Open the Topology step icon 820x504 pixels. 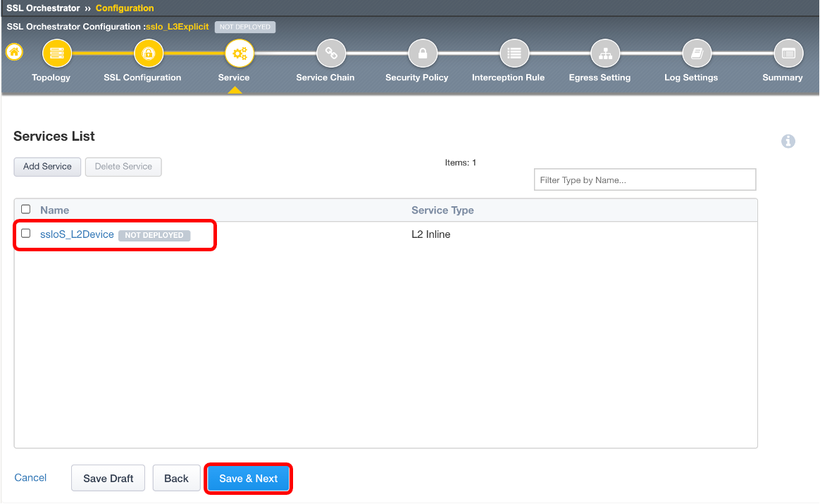(56, 53)
